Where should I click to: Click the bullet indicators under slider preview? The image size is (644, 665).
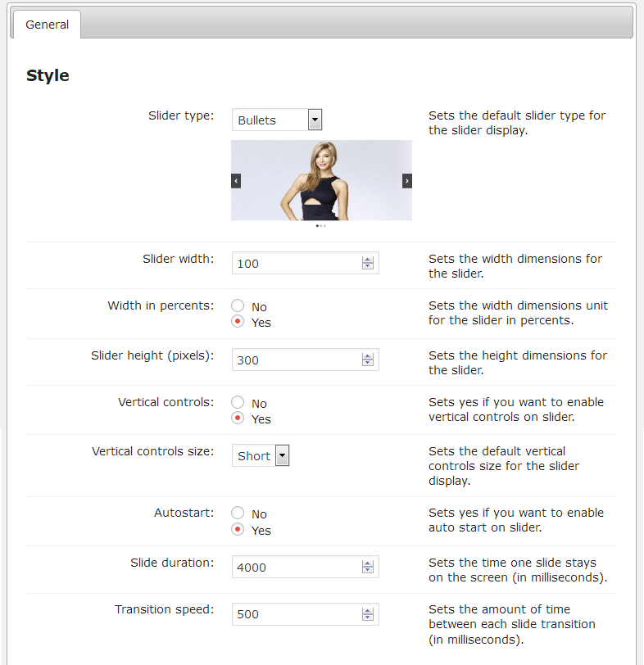(x=321, y=225)
